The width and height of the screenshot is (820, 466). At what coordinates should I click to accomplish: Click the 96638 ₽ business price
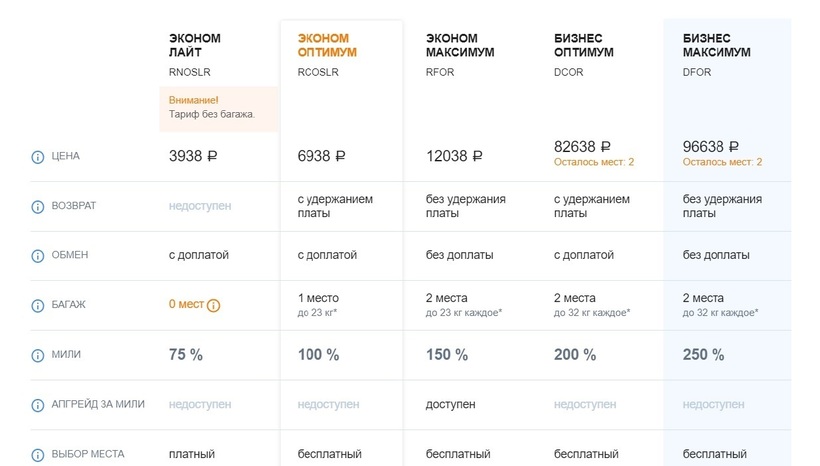point(710,146)
